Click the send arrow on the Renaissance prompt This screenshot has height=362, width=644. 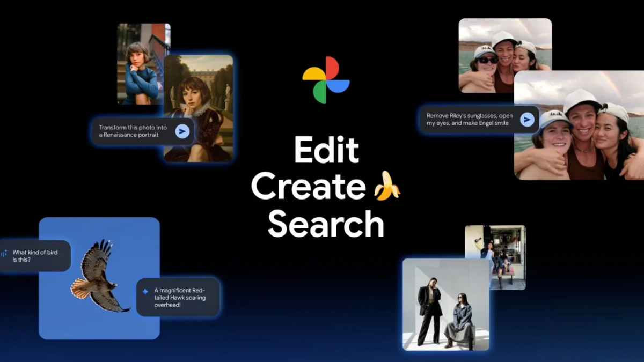point(182,130)
